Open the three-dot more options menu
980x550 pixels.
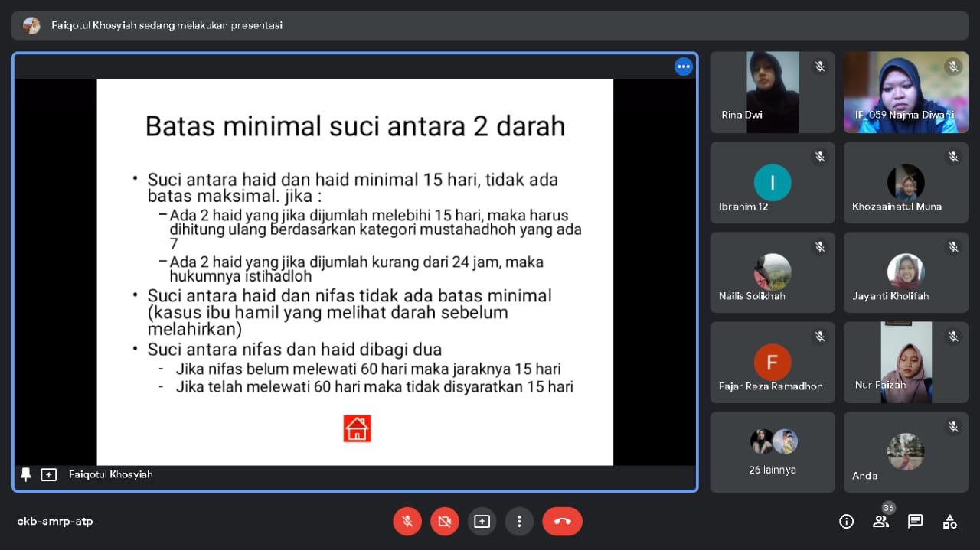coord(519,522)
